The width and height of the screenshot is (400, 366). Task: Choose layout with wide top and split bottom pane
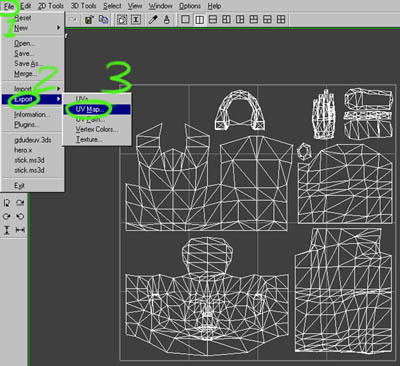click(267, 20)
